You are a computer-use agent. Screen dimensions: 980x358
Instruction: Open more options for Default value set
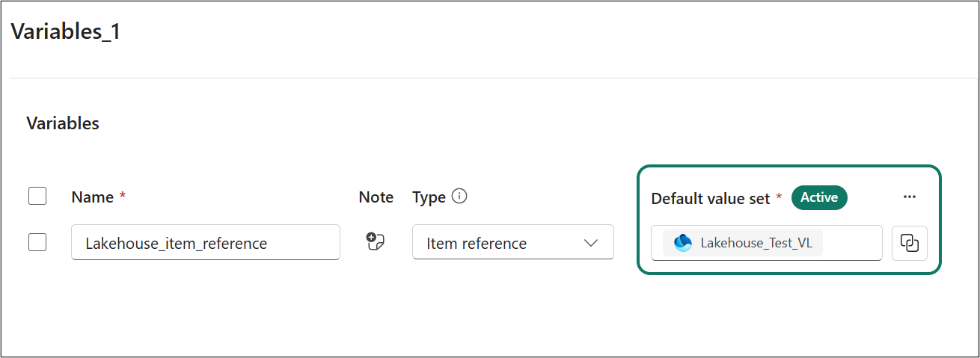click(910, 197)
